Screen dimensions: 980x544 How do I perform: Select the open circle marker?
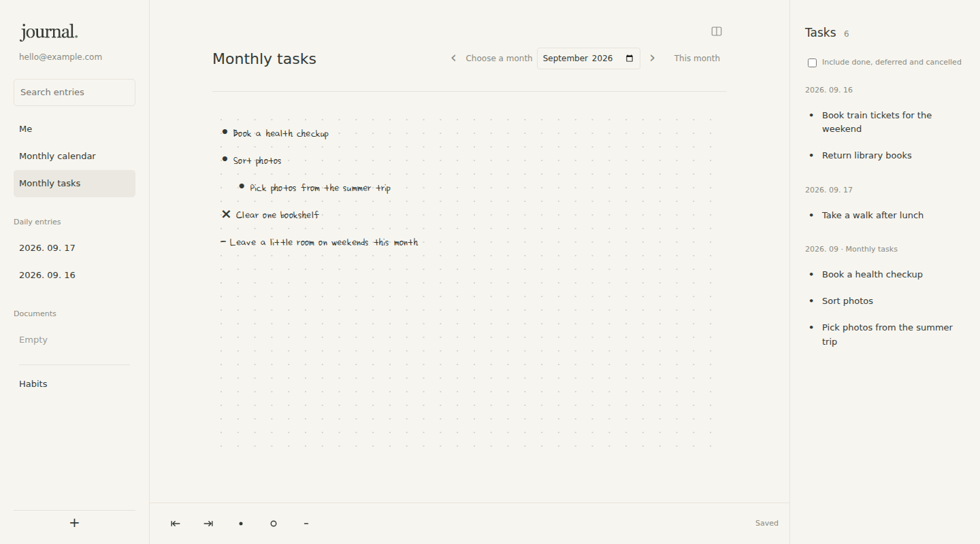[274, 524]
